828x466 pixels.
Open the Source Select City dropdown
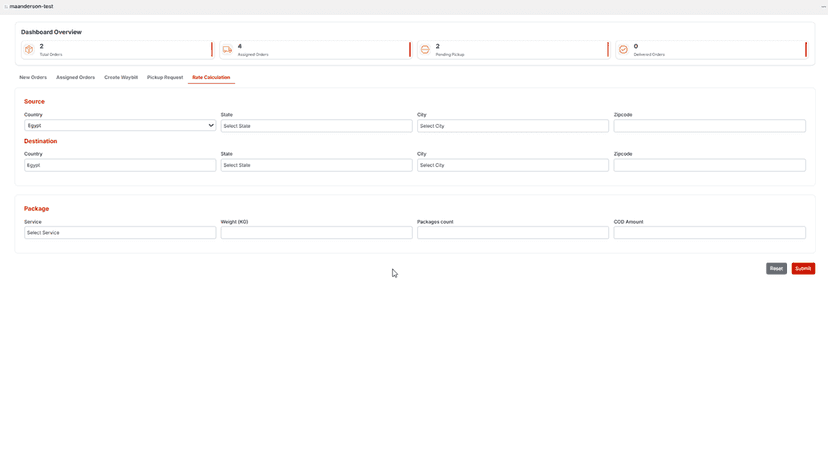(x=513, y=126)
